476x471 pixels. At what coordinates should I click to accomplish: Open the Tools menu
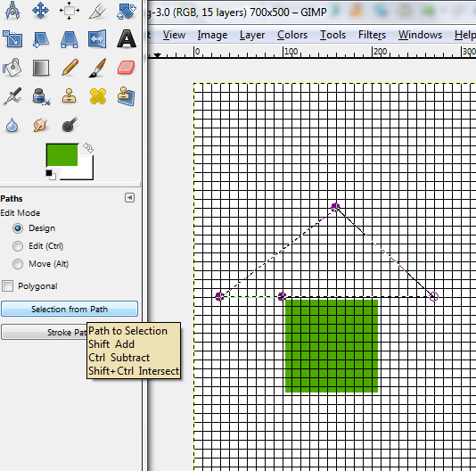click(332, 35)
